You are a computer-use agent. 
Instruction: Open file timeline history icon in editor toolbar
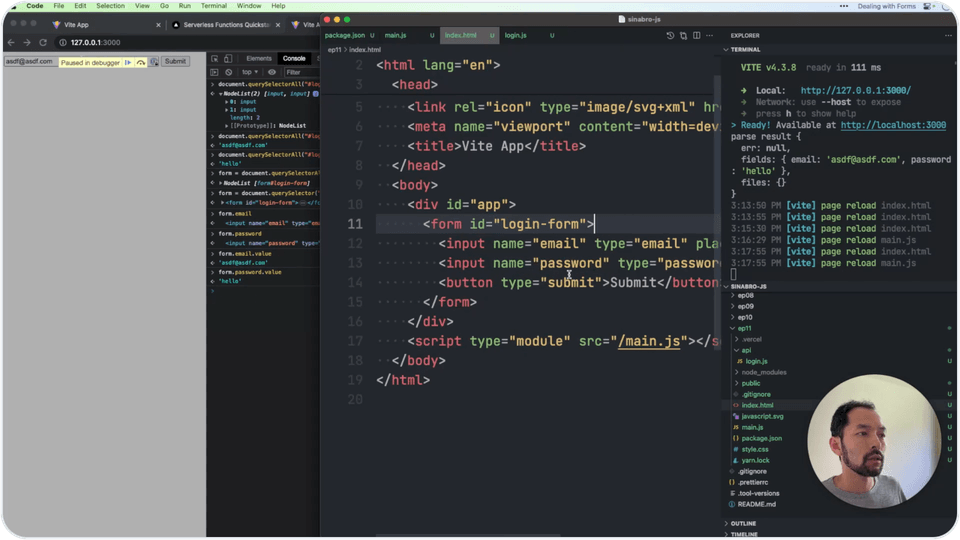670,36
